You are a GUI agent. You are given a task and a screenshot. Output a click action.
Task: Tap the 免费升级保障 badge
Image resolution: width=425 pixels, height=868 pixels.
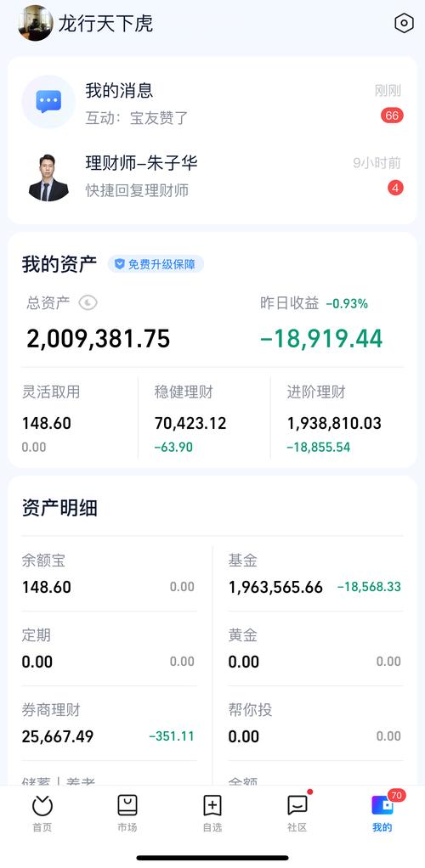pos(156,264)
